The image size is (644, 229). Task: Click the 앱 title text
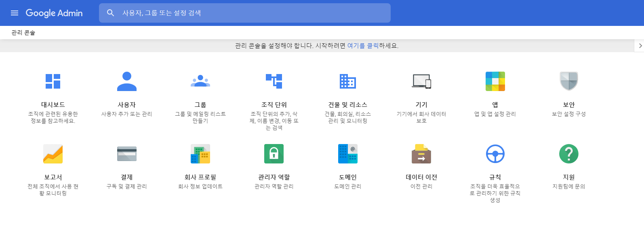[x=495, y=105]
